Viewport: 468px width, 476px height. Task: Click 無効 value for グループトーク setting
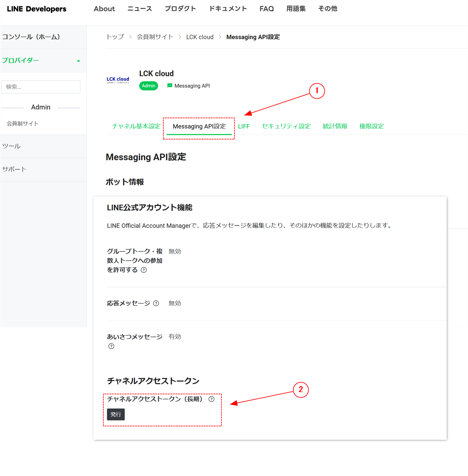point(175,252)
